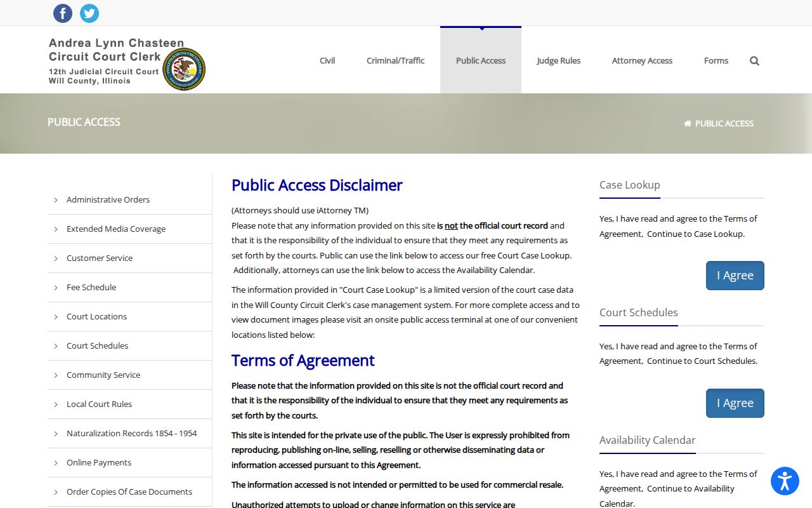Image resolution: width=812 pixels, height=508 pixels.
Task: Click the Will County court seal logo
Action: [x=184, y=69]
